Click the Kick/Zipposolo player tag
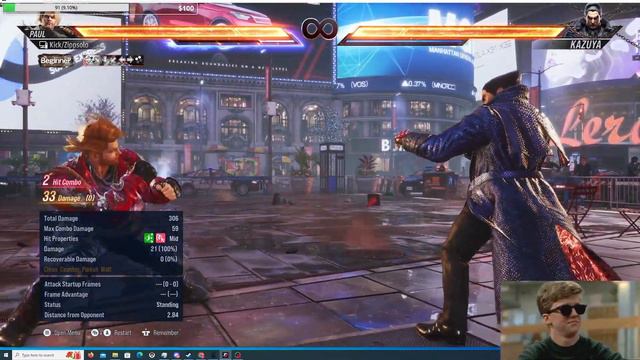This screenshot has width=640, height=360. pyautogui.click(x=69, y=45)
